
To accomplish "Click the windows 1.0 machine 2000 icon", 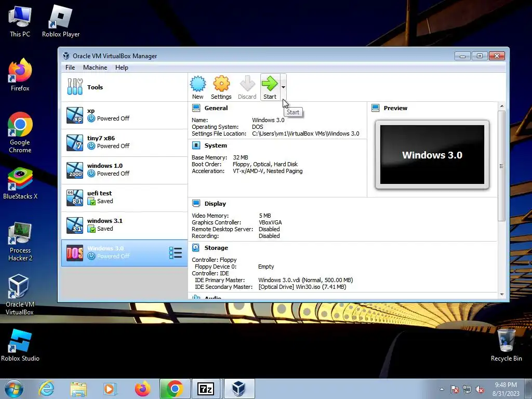I will coord(75,170).
